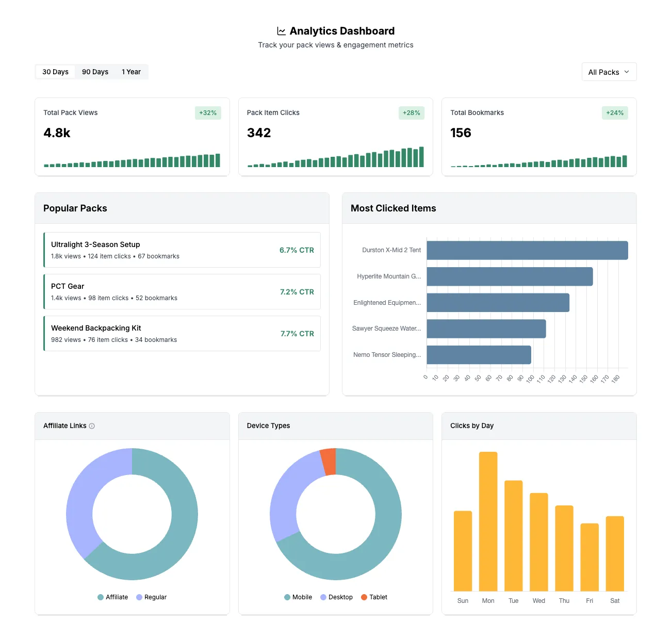Click the +32% badge on Total Pack Views

pyautogui.click(x=207, y=112)
